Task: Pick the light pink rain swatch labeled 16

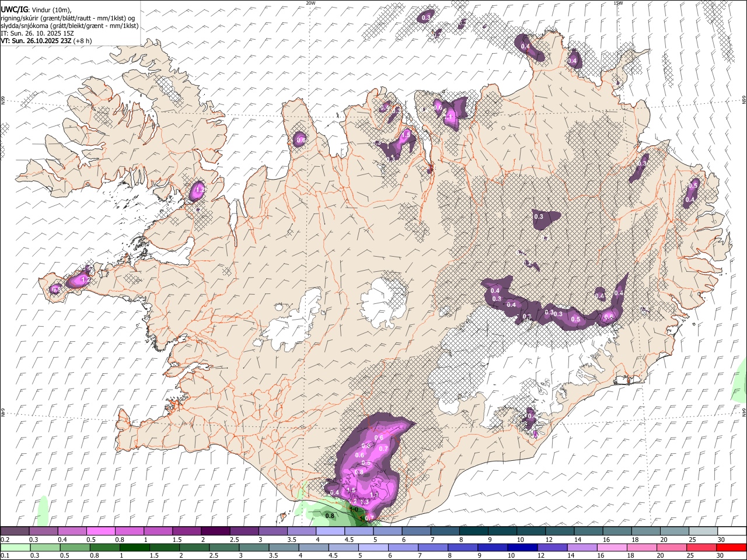Action: (x=611, y=547)
